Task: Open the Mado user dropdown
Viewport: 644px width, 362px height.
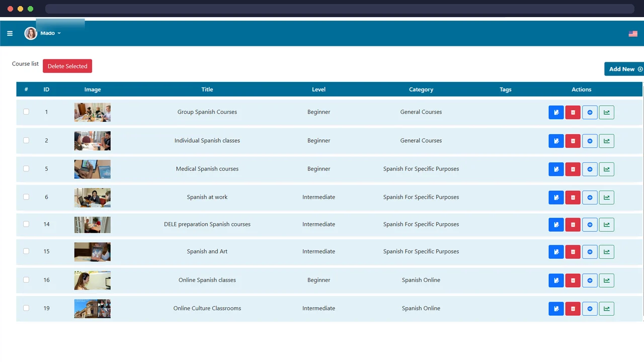Action: (50, 33)
